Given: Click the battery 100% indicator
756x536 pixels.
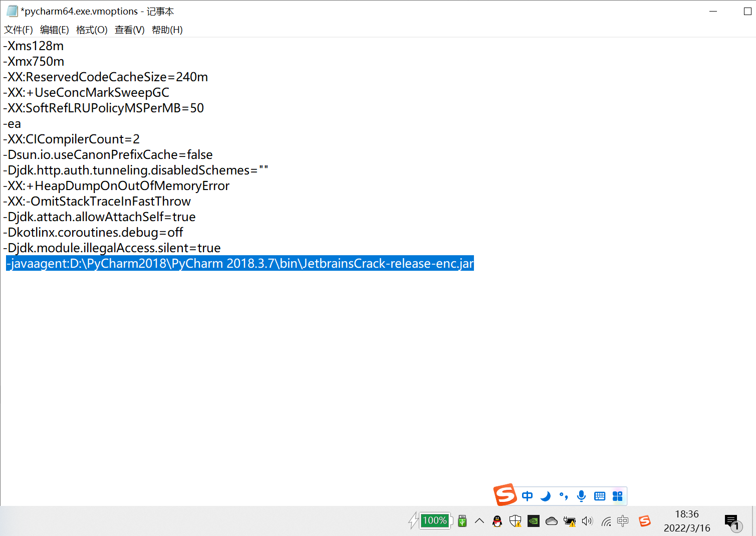Looking at the screenshot, I should pyautogui.click(x=435, y=520).
